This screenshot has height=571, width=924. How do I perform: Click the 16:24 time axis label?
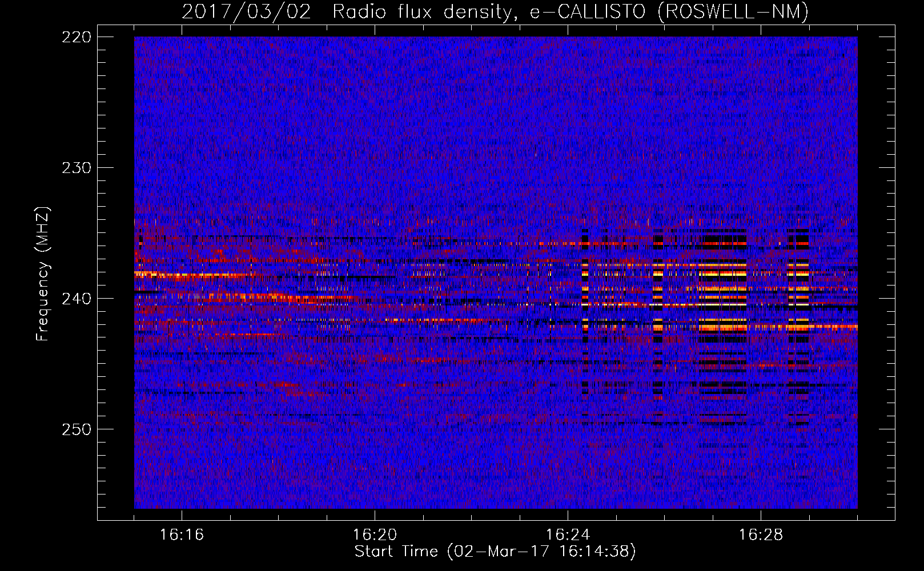click(568, 535)
